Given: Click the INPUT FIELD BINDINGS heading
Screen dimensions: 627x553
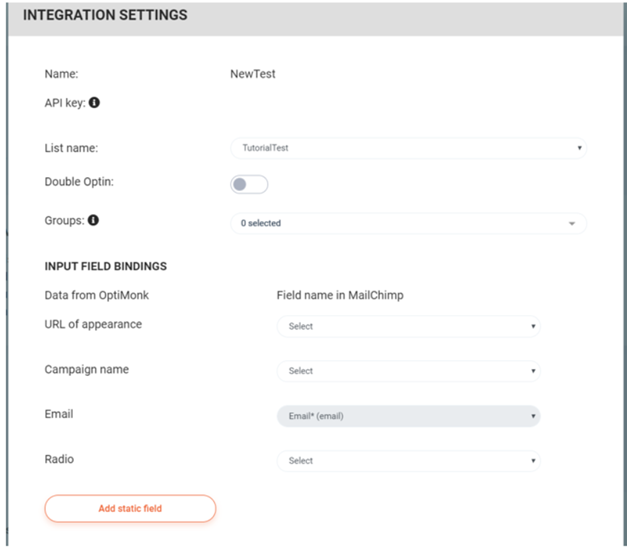Looking at the screenshot, I should (x=106, y=266).
